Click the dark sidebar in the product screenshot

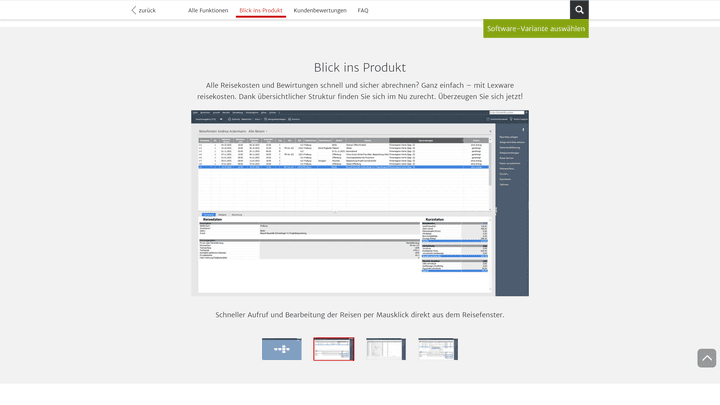(511, 210)
